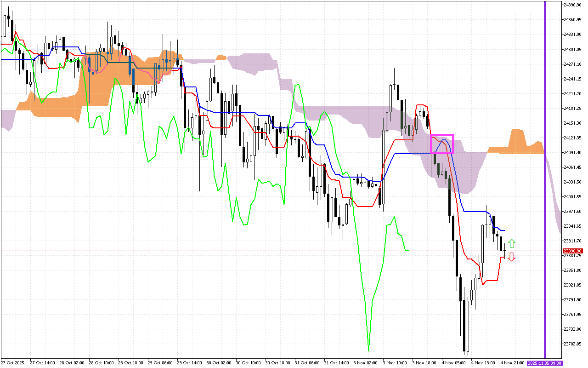Click the green up arrow marker
The width and height of the screenshot is (588, 368).
coord(512,243)
